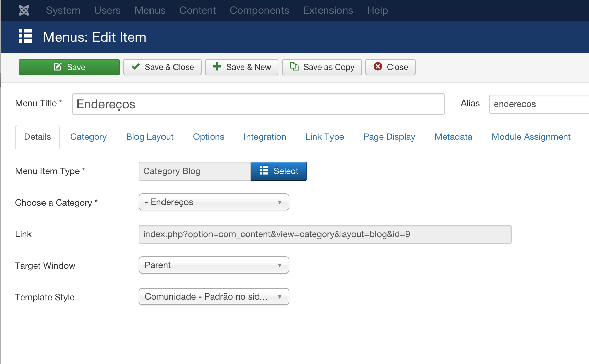This screenshot has width=589, height=364.
Task: Click the Save as Copy button
Action: pos(322,67)
